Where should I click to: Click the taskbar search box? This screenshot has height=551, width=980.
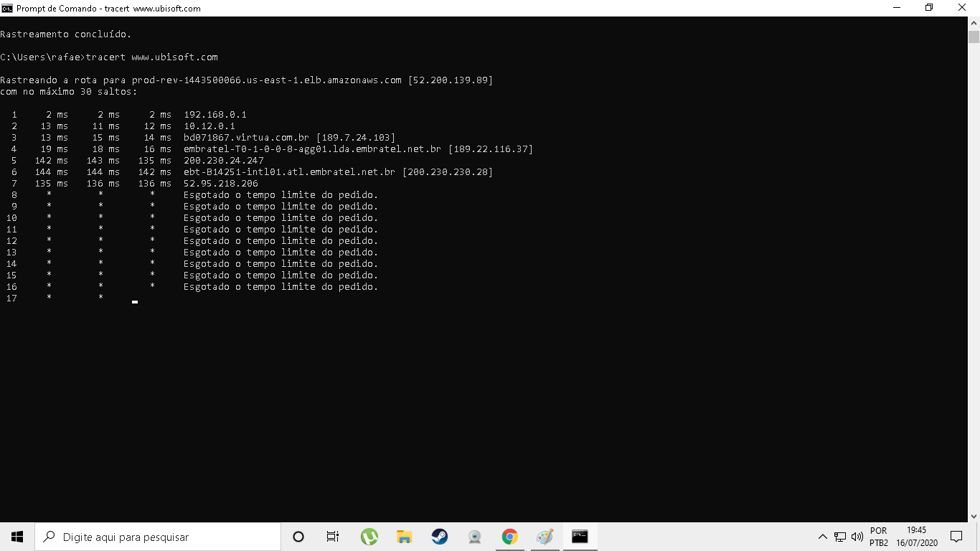[158, 537]
